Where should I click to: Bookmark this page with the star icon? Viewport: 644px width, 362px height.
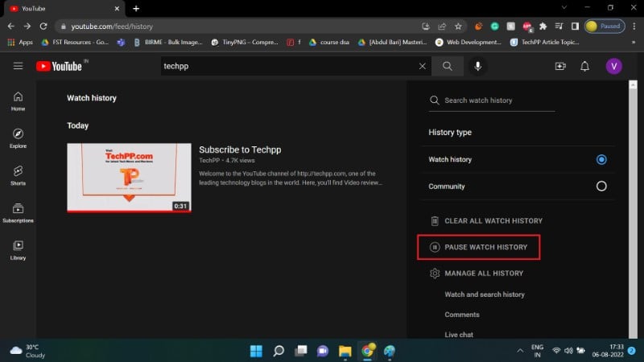pos(458,27)
